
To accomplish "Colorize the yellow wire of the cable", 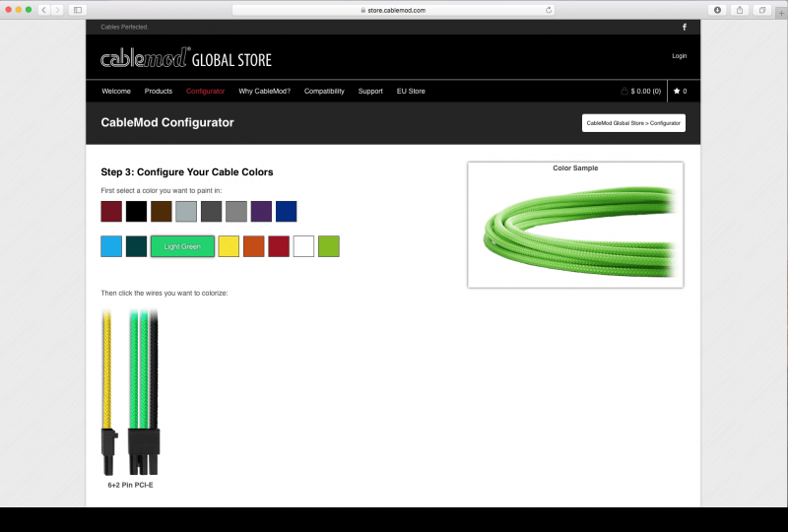I will [x=106, y=369].
